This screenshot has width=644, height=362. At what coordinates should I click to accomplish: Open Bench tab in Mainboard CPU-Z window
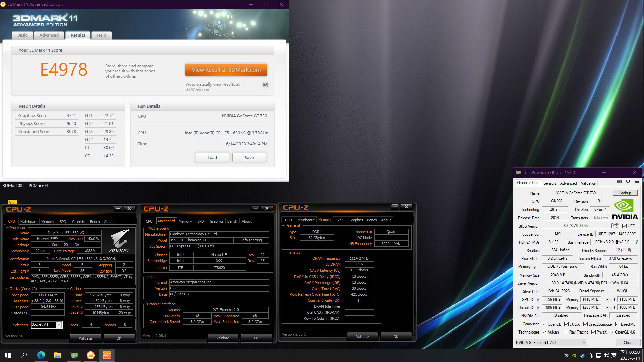point(232,221)
